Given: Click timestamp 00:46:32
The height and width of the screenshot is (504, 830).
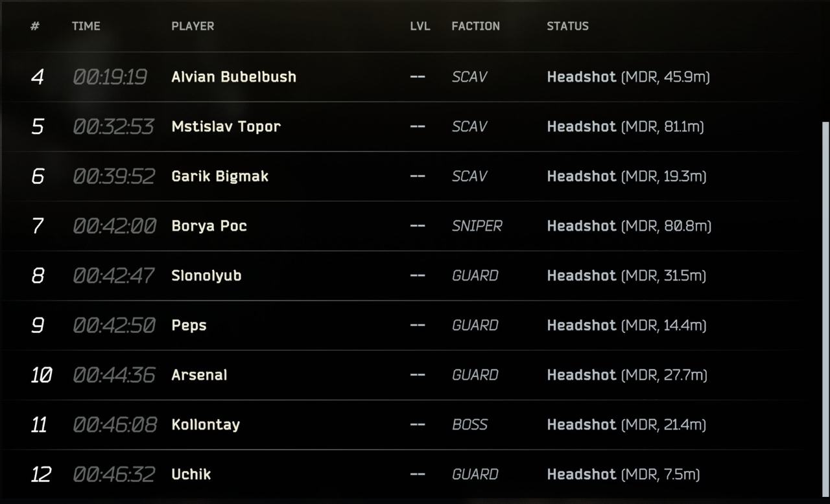Looking at the screenshot, I should click(113, 474).
